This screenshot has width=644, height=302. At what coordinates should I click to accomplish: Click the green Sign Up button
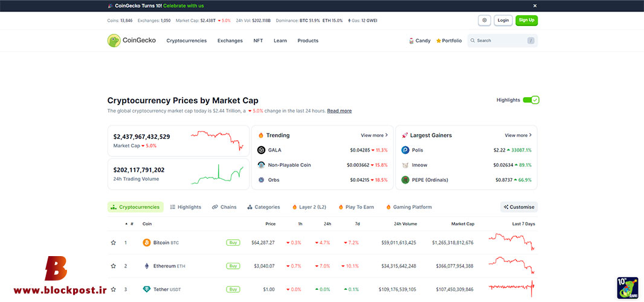[527, 20]
